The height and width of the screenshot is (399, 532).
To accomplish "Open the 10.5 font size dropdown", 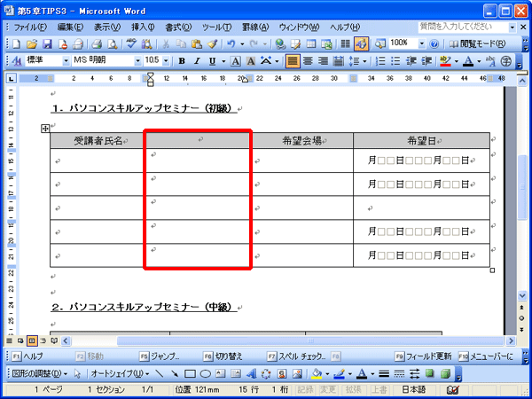I will [166, 61].
